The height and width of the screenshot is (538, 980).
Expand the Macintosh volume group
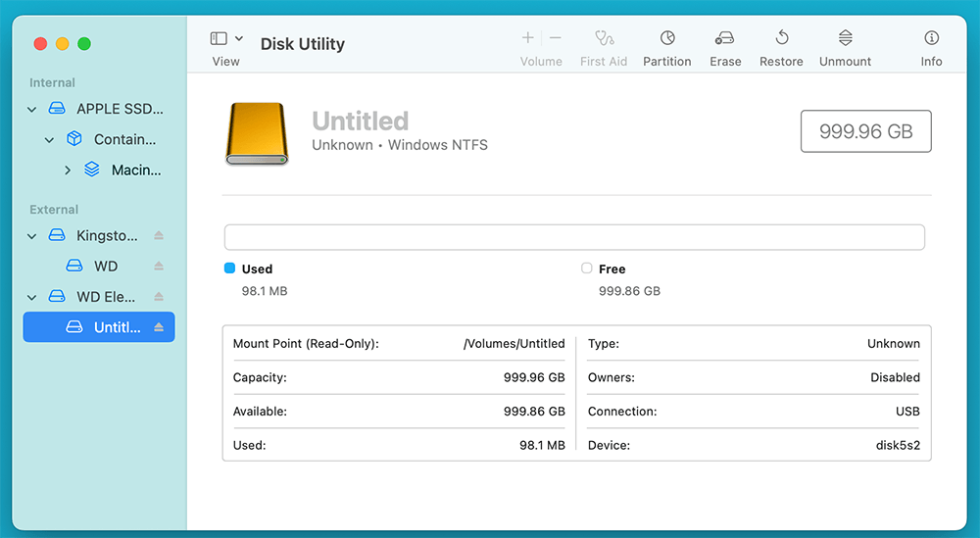(68, 171)
